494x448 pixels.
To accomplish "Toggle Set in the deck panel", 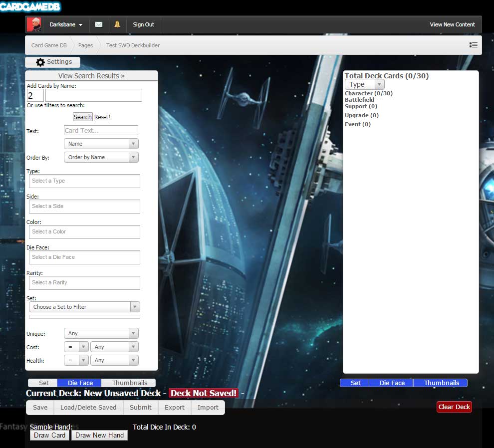I will point(355,383).
